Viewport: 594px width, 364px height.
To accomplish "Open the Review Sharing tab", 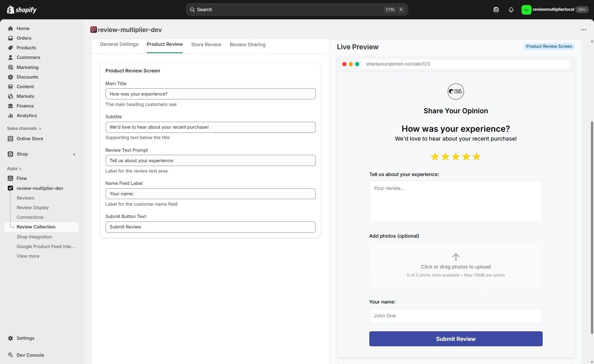I will 247,44.
